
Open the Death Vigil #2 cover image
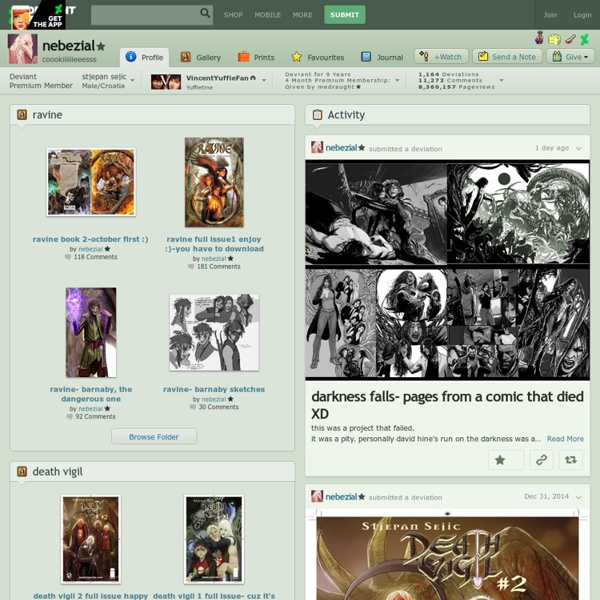(x=447, y=555)
